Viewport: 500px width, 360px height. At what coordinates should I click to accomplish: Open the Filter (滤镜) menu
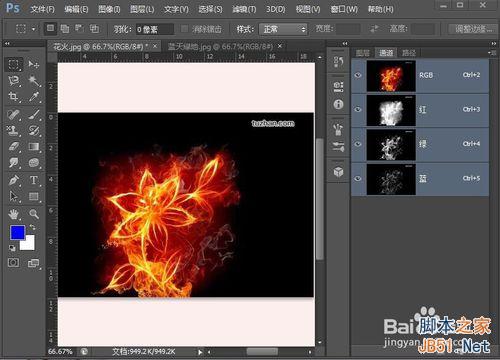(244, 9)
